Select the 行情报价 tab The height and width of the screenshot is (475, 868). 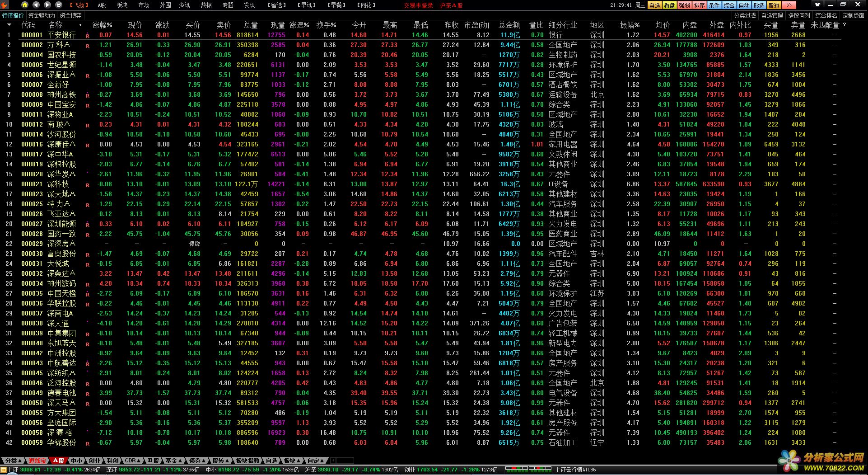click(x=13, y=15)
